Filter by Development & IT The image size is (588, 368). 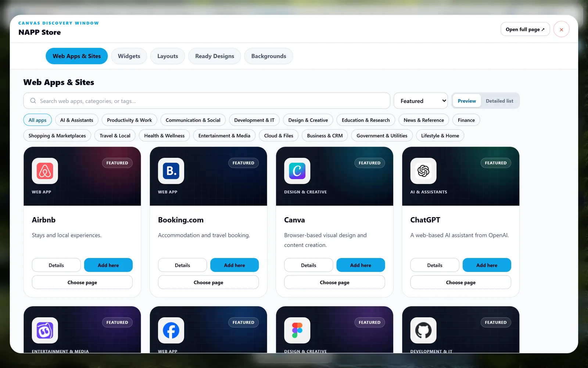click(254, 120)
